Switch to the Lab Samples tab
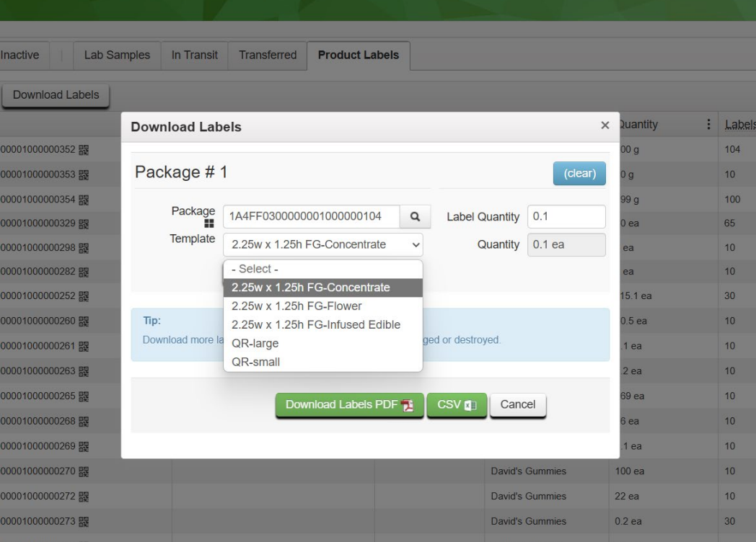 (x=117, y=55)
